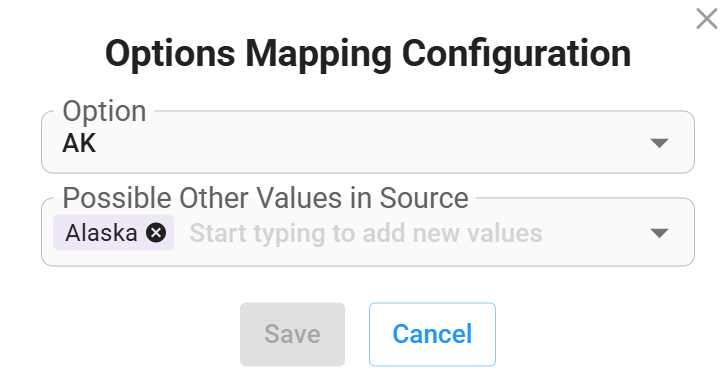The width and height of the screenshot is (728, 390).
Task: Close the Options Mapping Configuration dialog
Action: pos(707,19)
